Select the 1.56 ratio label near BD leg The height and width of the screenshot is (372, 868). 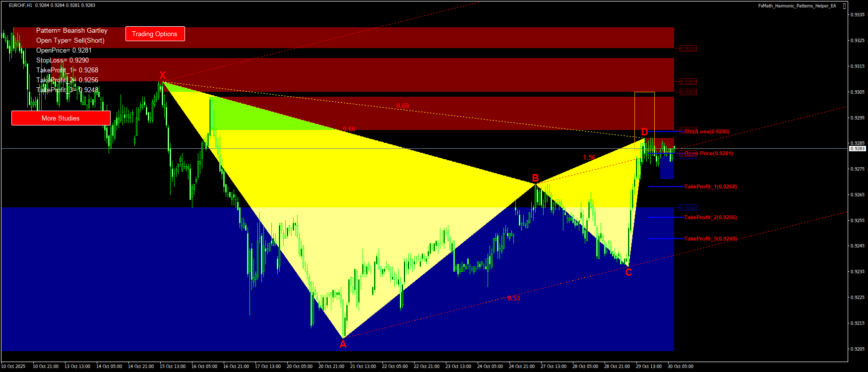point(589,157)
